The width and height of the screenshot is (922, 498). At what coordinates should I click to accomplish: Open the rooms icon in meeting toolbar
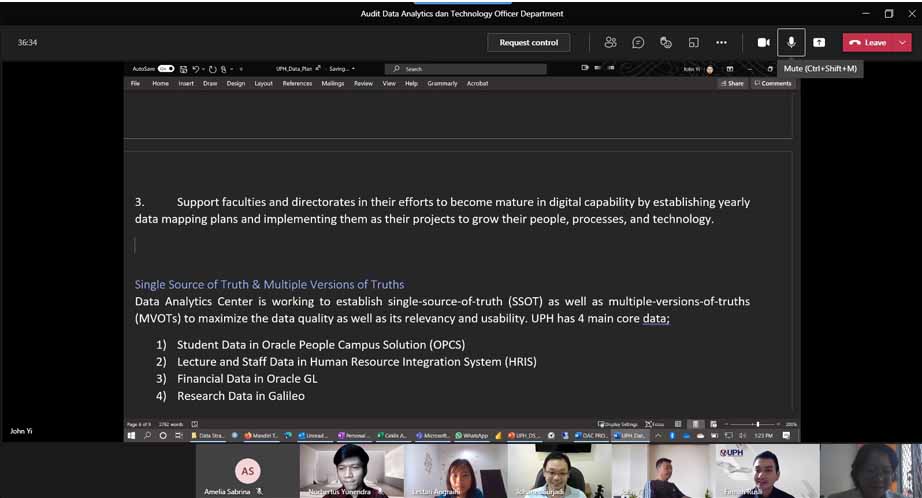tap(693, 42)
